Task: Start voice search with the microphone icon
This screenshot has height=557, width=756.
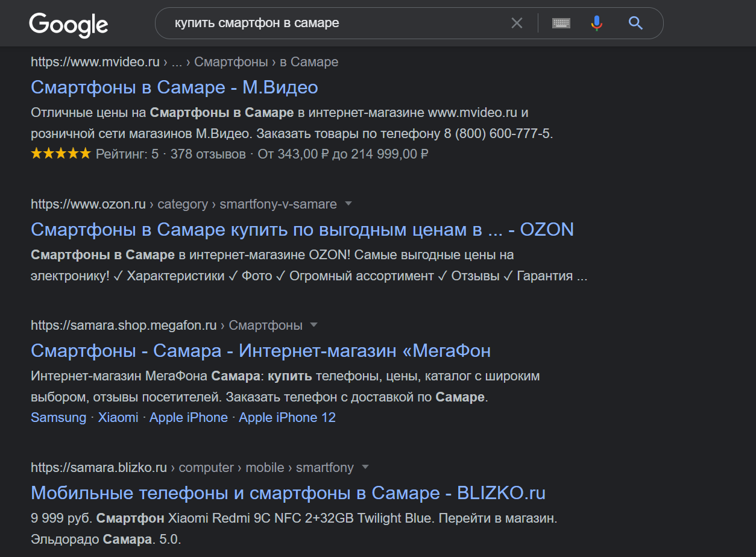Action: point(596,23)
